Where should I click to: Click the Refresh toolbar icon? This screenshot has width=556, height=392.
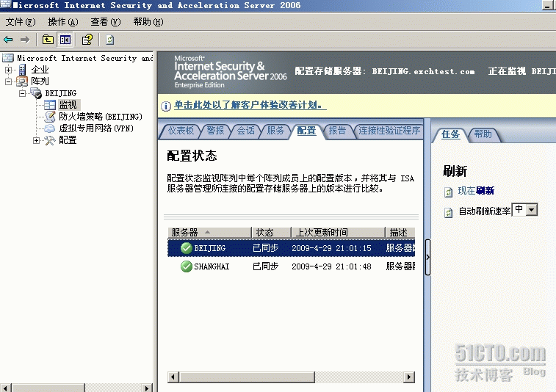click(x=110, y=40)
